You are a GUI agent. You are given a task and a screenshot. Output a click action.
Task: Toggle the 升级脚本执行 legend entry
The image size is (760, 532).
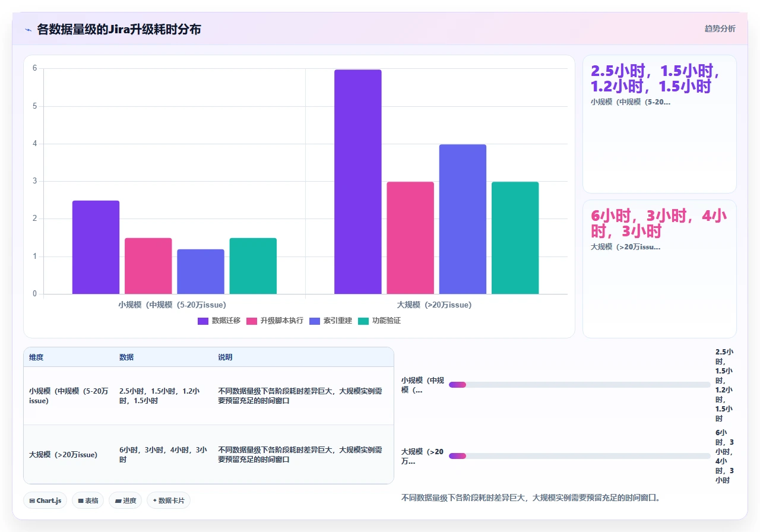tap(275, 321)
